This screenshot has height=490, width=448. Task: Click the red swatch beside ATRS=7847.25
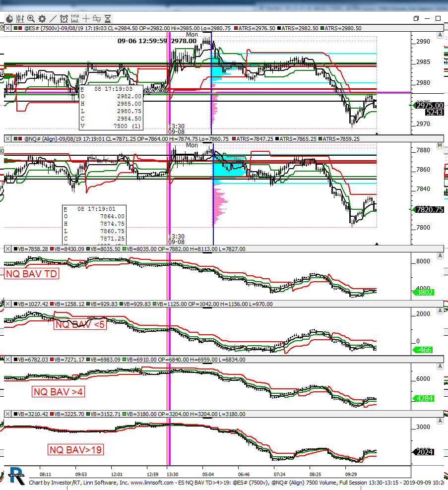234,139
